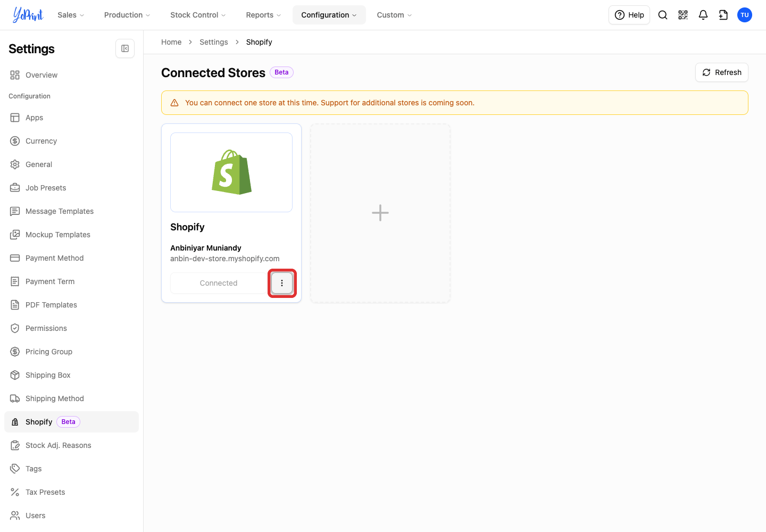Click the Shipping Method truck icon
This screenshot has width=766, height=532.
click(15, 398)
